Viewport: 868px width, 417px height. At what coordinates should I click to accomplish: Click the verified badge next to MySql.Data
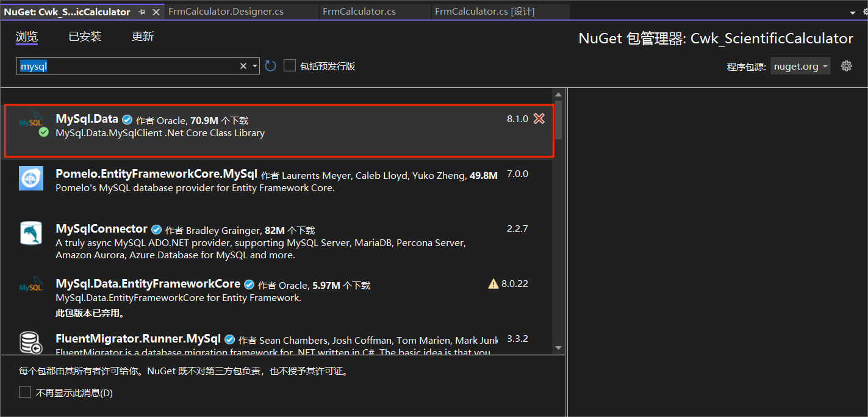coord(127,120)
